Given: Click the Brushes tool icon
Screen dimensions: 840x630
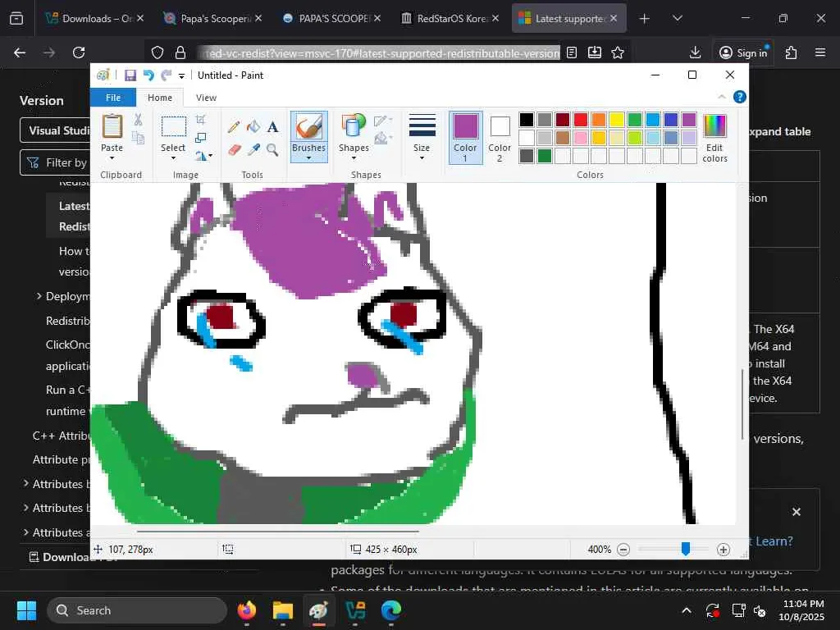Looking at the screenshot, I should [308, 127].
